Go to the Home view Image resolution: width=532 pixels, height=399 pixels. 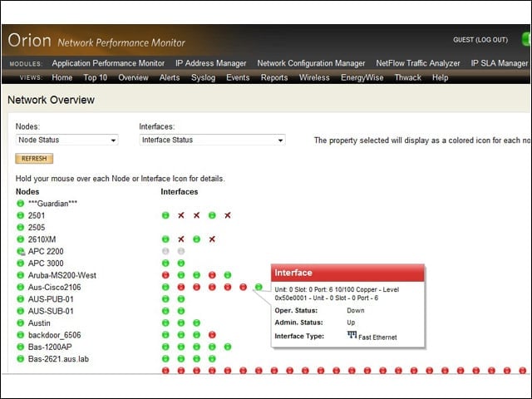coord(62,77)
